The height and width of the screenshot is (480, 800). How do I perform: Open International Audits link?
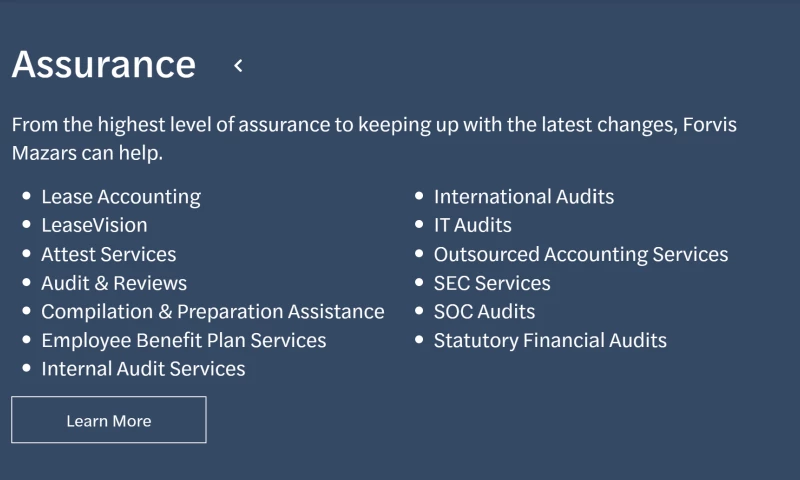pyautogui.click(x=523, y=197)
